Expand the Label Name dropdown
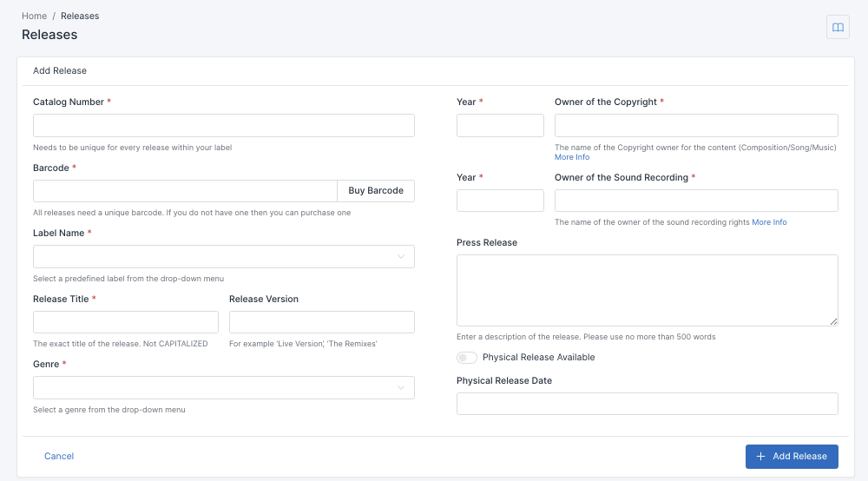 coord(400,257)
